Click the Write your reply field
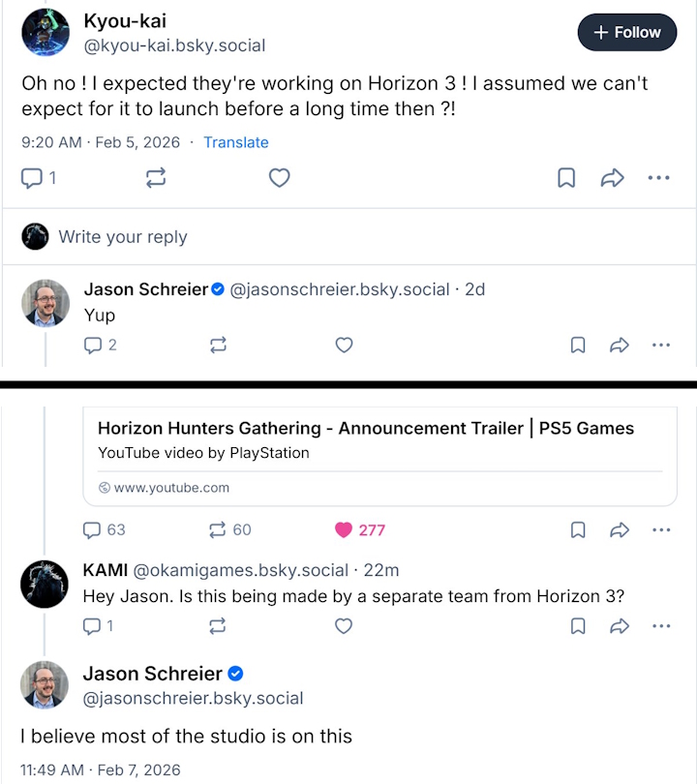697x784 pixels. click(123, 236)
